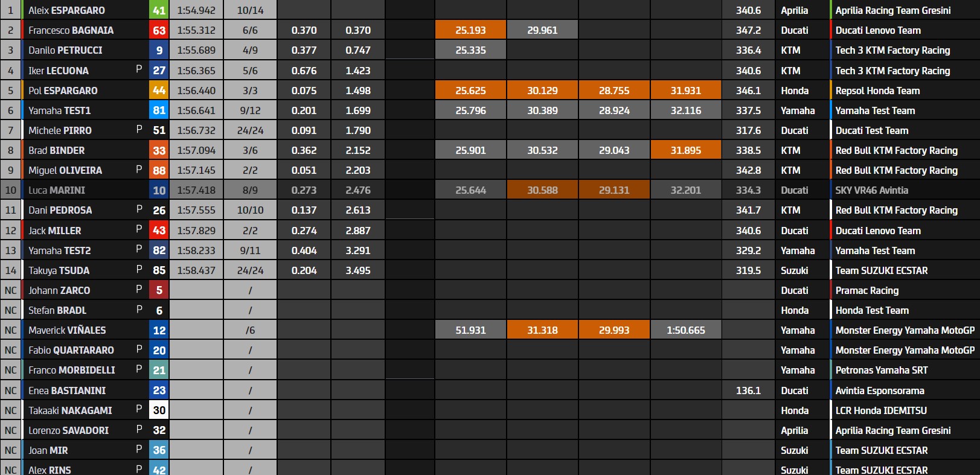Click sector time 30.588 for Marini

click(542, 190)
